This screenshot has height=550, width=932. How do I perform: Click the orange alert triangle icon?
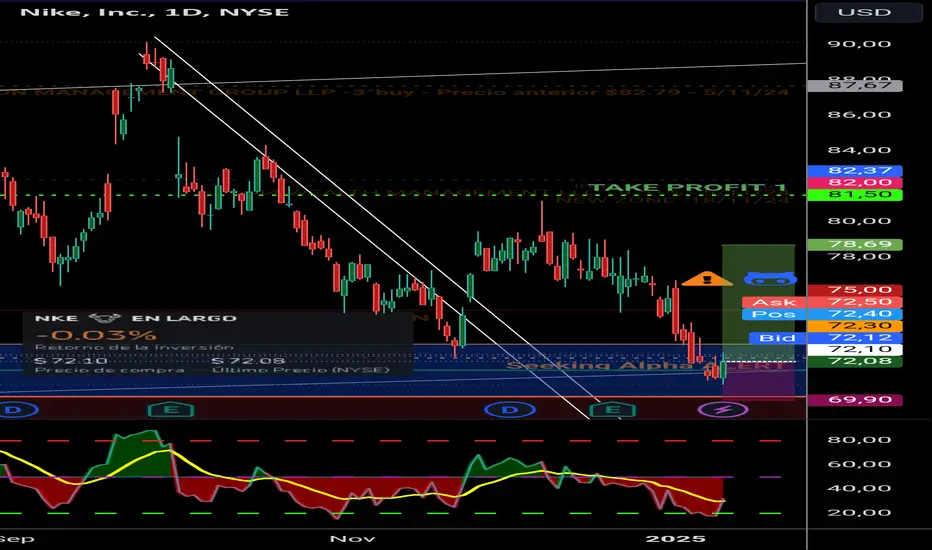coord(707,278)
